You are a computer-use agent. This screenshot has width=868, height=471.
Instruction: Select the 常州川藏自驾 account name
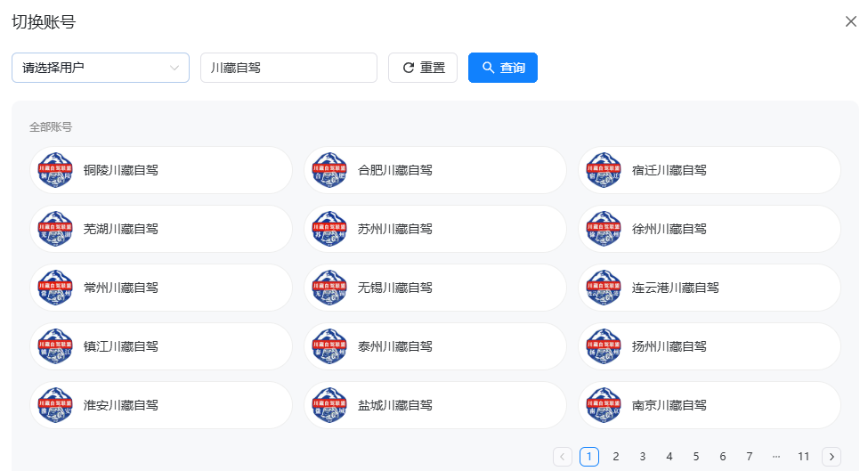[121, 288]
